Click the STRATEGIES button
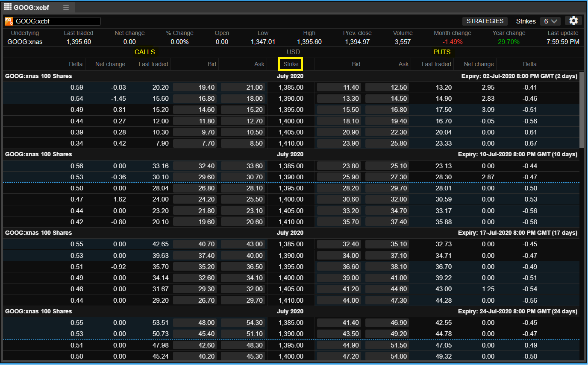The image size is (588, 365). tap(485, 21)
